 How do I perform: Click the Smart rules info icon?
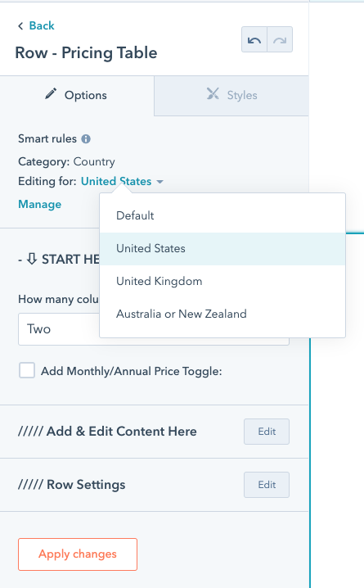(x=86, y=139)
